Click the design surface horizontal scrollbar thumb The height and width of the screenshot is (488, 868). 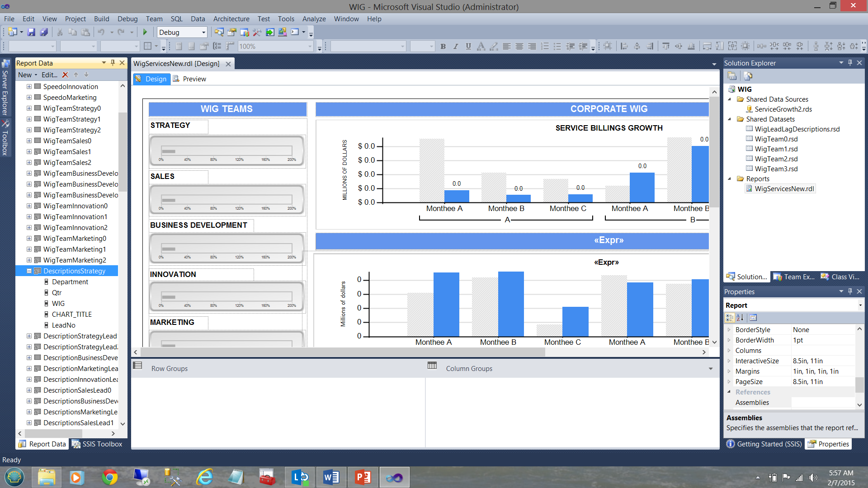click(343, 352)
